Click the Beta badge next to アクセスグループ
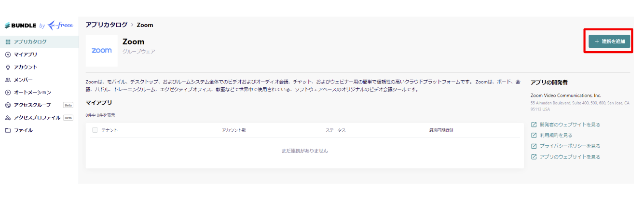Screen dimensions: 644x206 pos(68,105)
